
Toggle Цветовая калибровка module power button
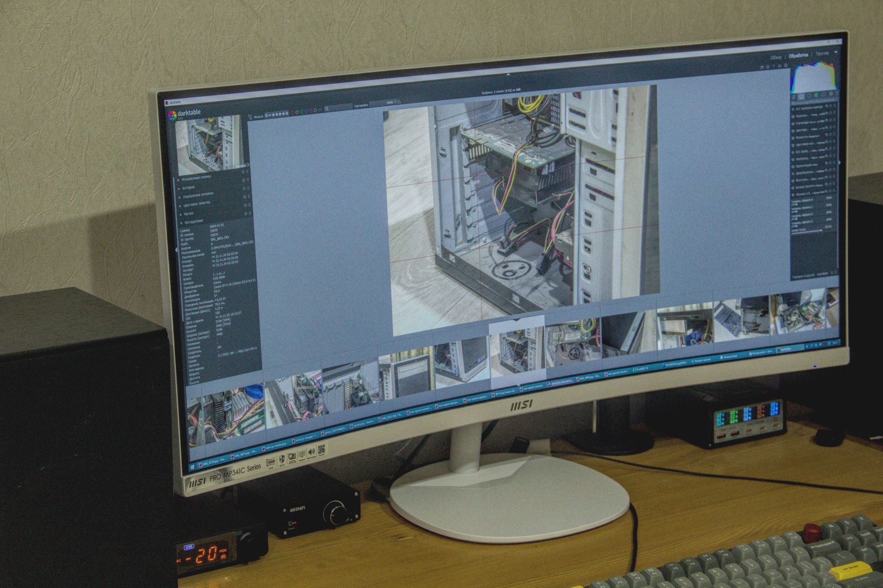point(793,145)
